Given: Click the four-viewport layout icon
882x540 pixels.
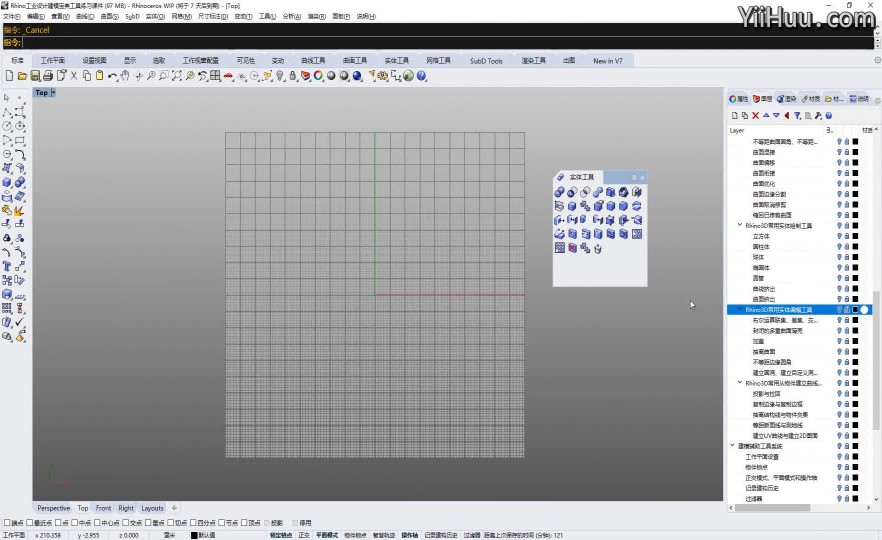Looking at the screenshot, I should tap(215, 75).
